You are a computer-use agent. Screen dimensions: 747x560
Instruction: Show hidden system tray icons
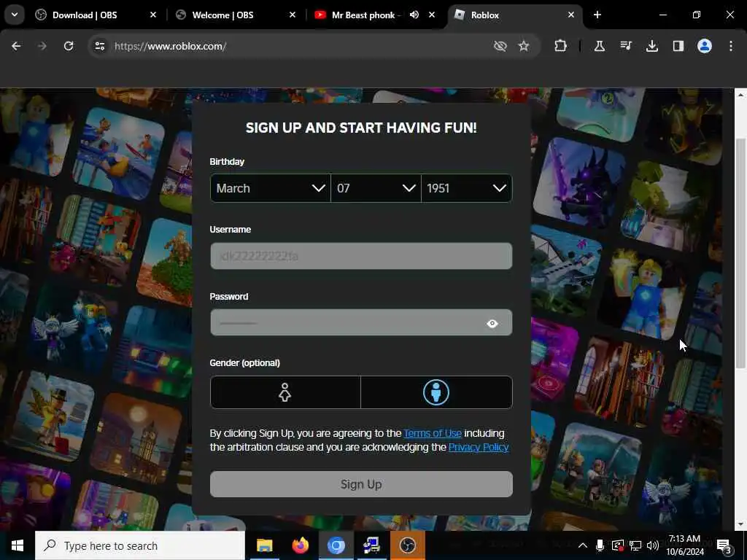[582, 545]
